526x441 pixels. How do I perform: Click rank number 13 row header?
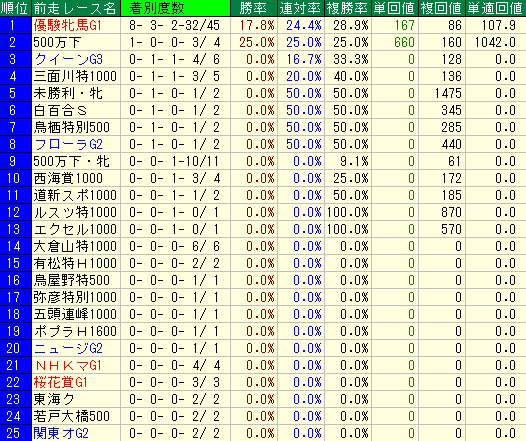point(15,229)
